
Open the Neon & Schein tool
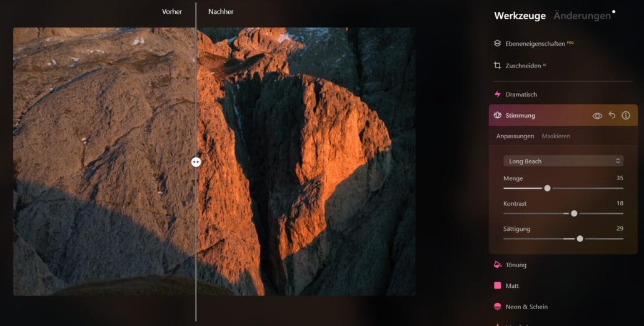[498, 307]
